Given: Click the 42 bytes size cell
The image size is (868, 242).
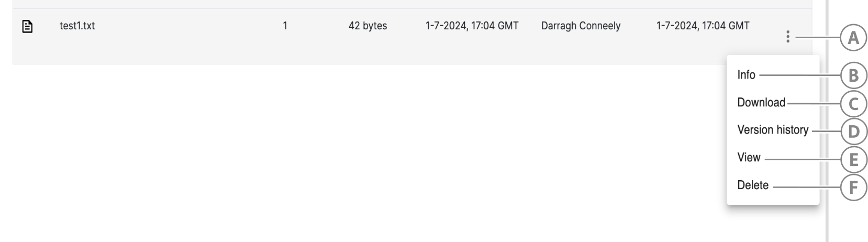Looking at the screenshot, I should (x=368, y=26).
